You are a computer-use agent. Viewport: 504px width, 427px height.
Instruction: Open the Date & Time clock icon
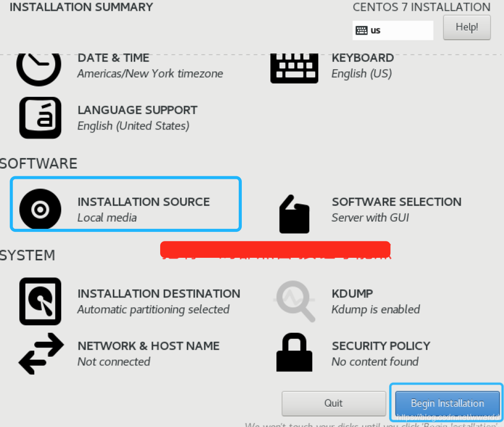click(x=39, y=70)
